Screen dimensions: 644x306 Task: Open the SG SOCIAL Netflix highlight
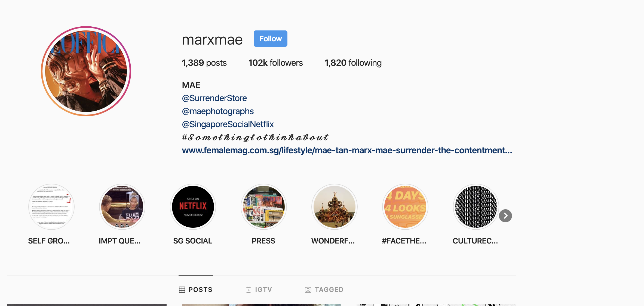point(193,207)
